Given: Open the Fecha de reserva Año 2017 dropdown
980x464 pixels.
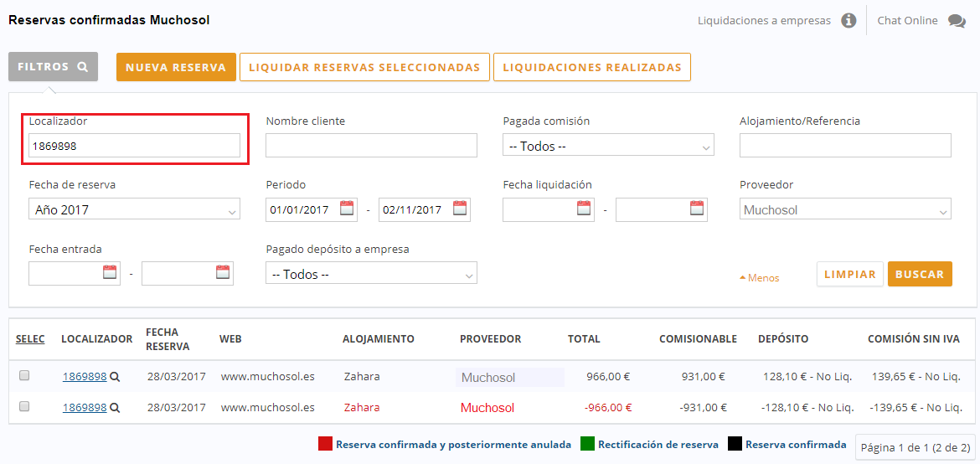Looking at the screenshot, I should [x=134, y=210].
